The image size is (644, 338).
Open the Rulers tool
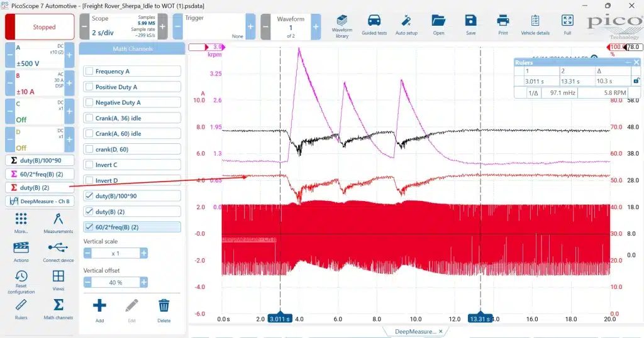pos(21,309)
